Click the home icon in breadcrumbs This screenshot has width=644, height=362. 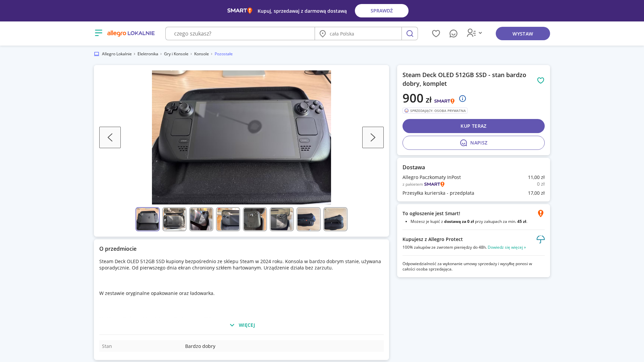[97, 54]
